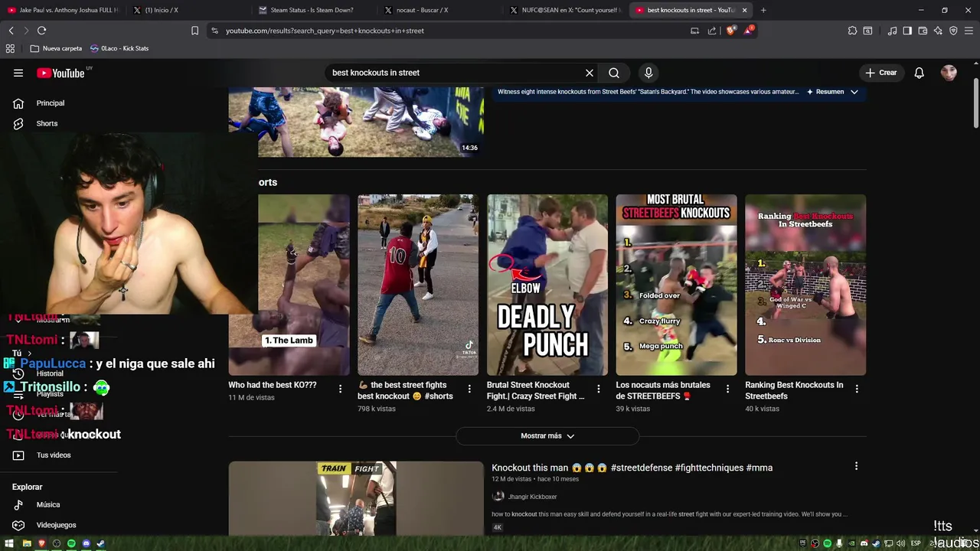Open 'Brutal Street Knockout Fight' title text
980x551 pixels.
(x=535, y=390)
